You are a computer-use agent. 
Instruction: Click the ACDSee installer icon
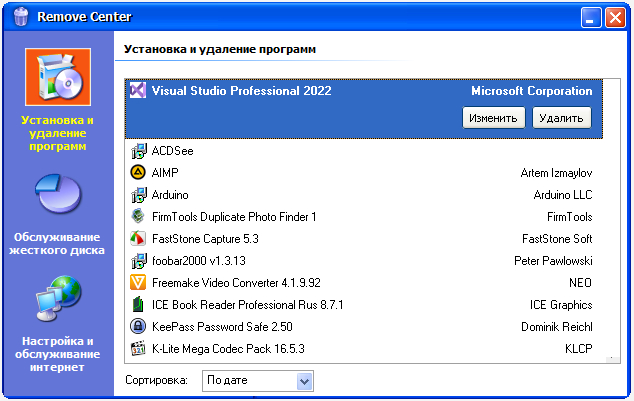(x=138, y=151)
